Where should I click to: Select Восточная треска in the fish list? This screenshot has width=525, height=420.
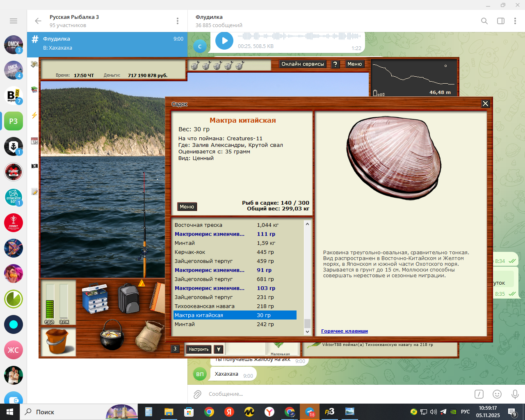coord(199,225)
